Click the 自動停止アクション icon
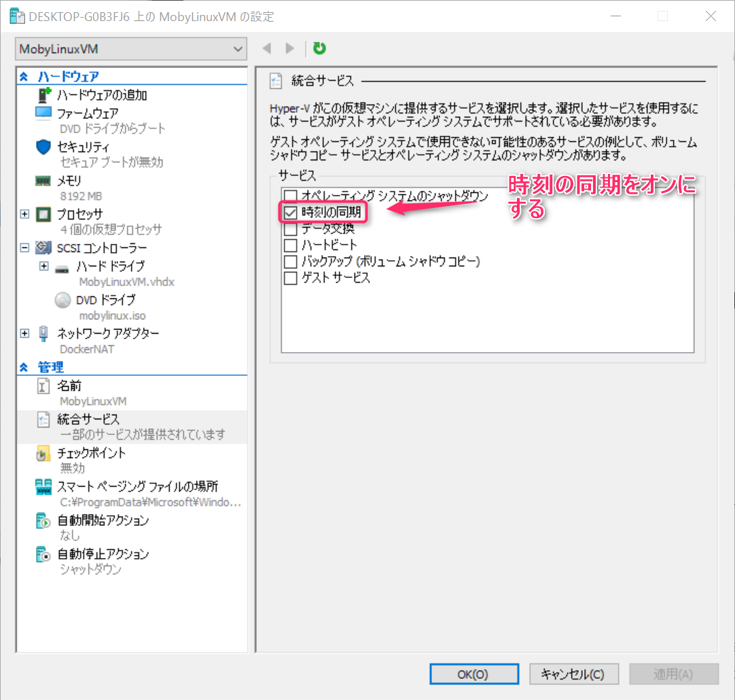 pos(43,554)
